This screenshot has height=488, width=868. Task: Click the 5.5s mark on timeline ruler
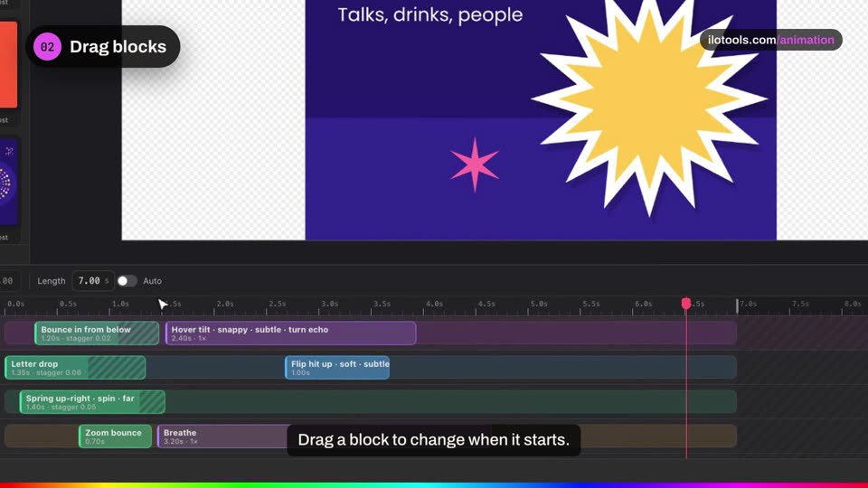tap(591, 304)
